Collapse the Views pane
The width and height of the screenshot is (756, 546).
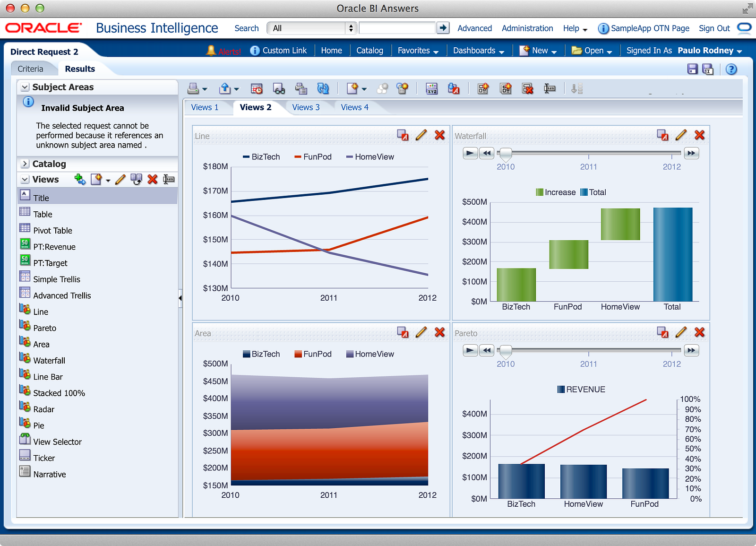[26, 180]
